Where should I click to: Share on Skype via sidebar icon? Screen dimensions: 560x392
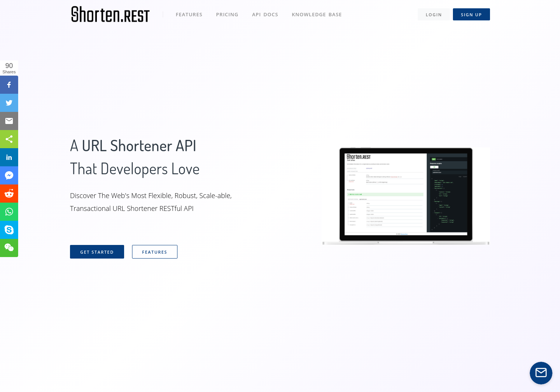[x=9, y=230]
